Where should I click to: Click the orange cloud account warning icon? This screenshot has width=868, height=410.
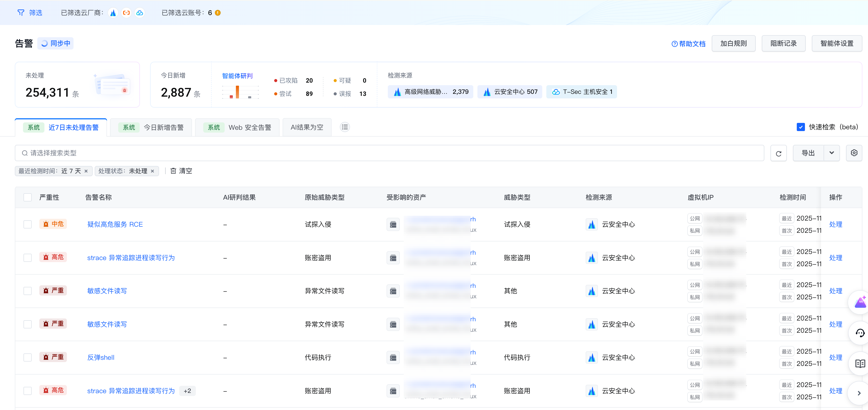[218, 13]
